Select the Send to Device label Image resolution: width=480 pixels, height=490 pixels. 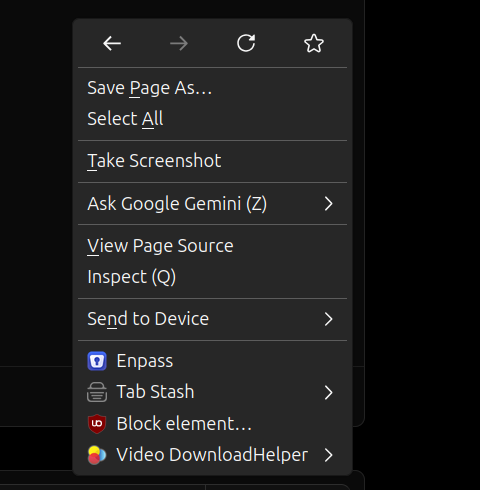(x=148, y=319)
